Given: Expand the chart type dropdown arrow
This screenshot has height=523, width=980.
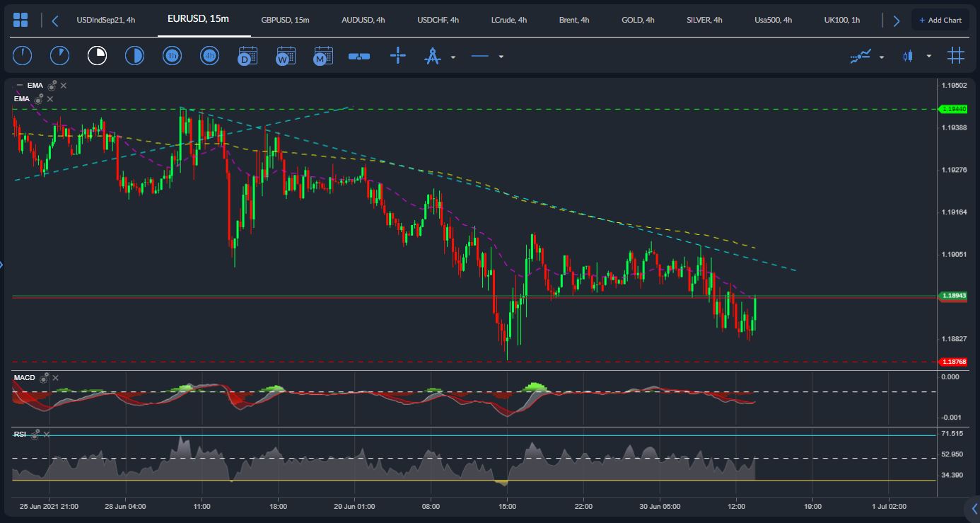Looking at the screenshot, I should coord(929,57).
